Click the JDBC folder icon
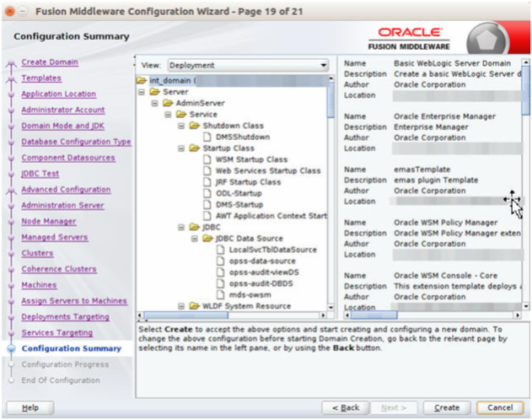The image size is (532, 420). (195, 227)
